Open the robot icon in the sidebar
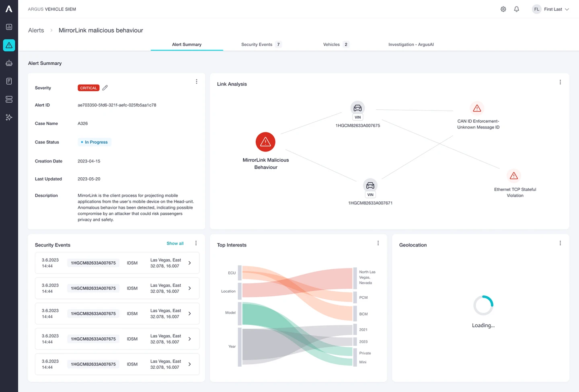 click(x=9, y=63)
